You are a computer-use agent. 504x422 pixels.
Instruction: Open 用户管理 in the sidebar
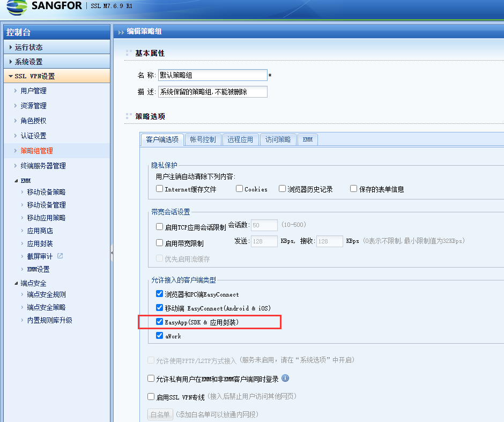coord(33,91)
